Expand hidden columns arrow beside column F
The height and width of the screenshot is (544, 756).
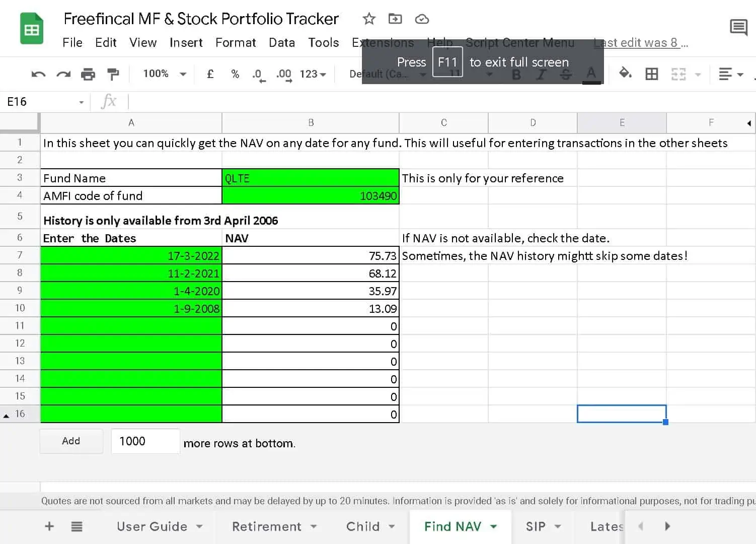tap(749, 123)
